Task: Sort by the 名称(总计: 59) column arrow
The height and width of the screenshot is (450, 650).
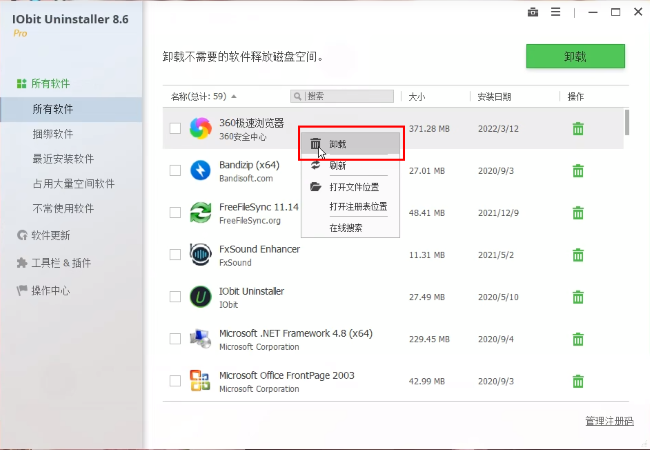Action: tap(234, 97)
